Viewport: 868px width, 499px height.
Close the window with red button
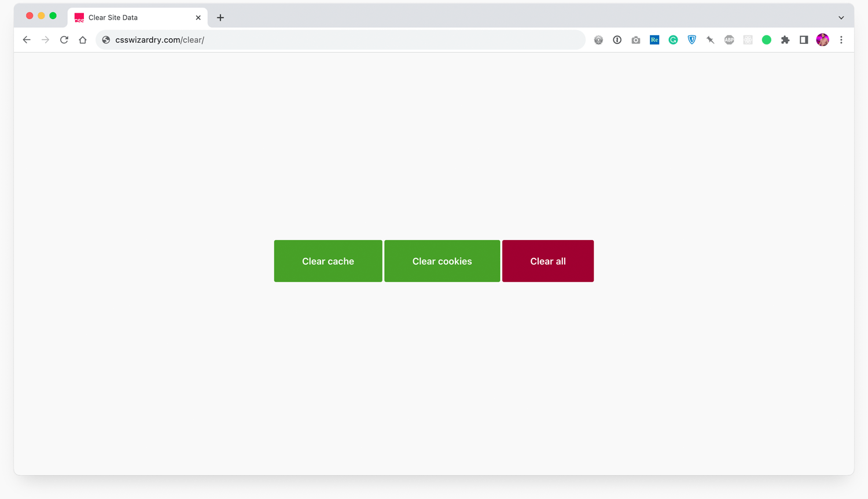click(30, 16)
